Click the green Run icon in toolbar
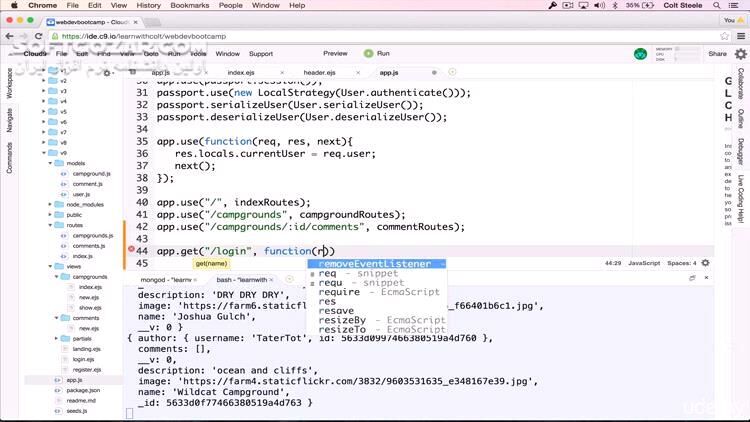Viewport: 750px width, 422px height. coord(369,54)
